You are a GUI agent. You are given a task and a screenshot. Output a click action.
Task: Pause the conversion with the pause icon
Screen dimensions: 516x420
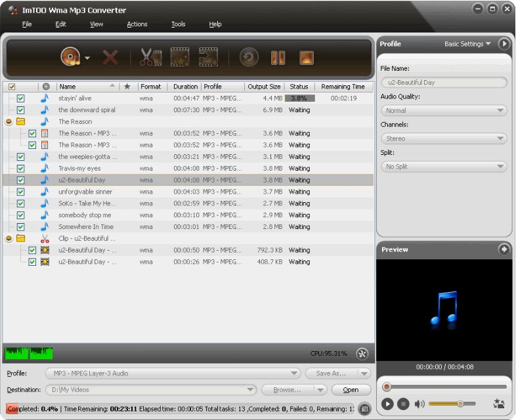[x=278, y=58]
